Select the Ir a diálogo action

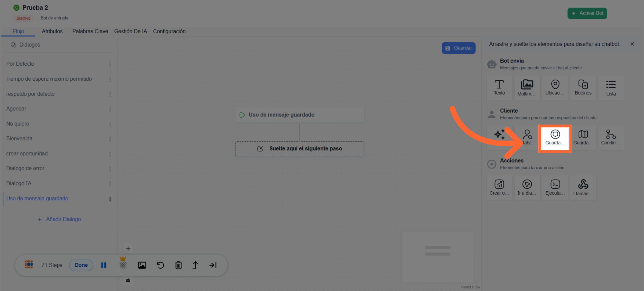527,188
